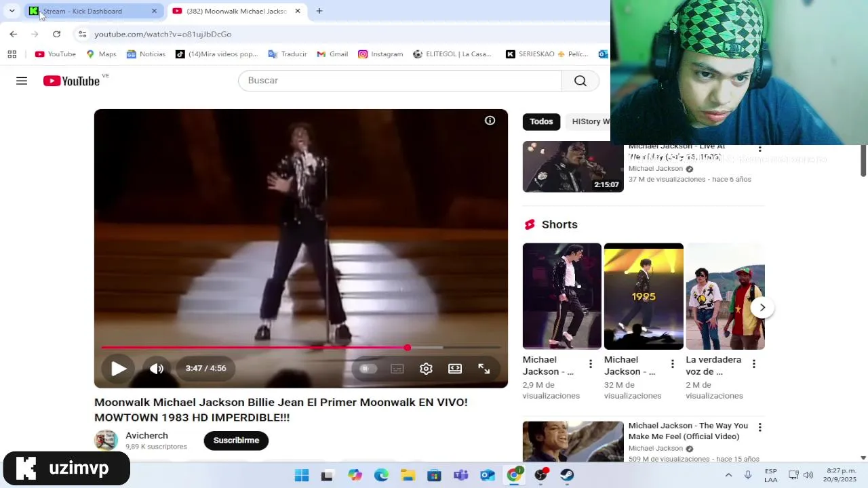Open the browser apps grid icon

coord(12,54)
